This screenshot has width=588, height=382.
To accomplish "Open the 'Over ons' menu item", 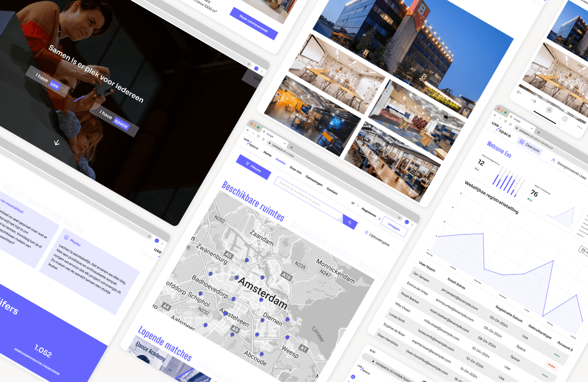I will click(x=295, y=169).
